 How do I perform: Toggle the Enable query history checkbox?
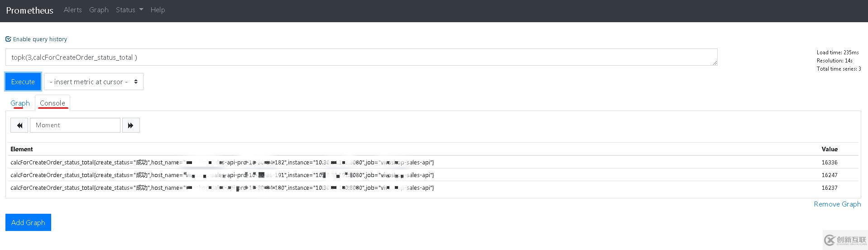(x=8, y=39)
